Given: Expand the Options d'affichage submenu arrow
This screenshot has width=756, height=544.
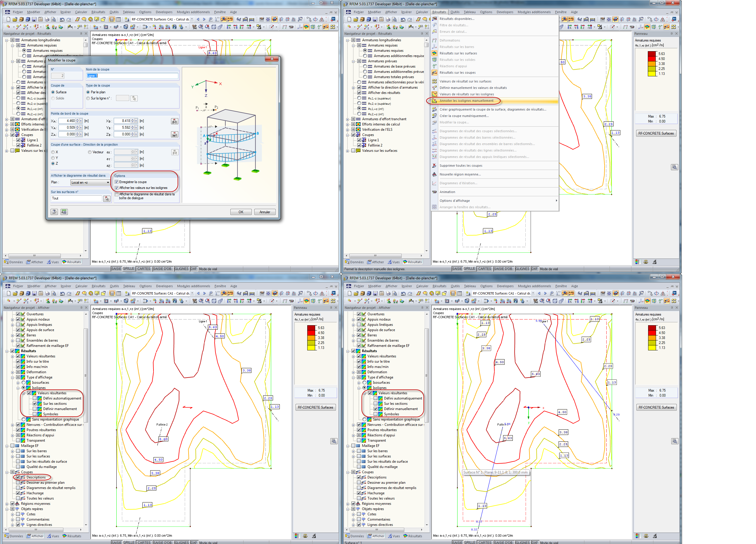Looking at the screenshot, I should 556,200.
